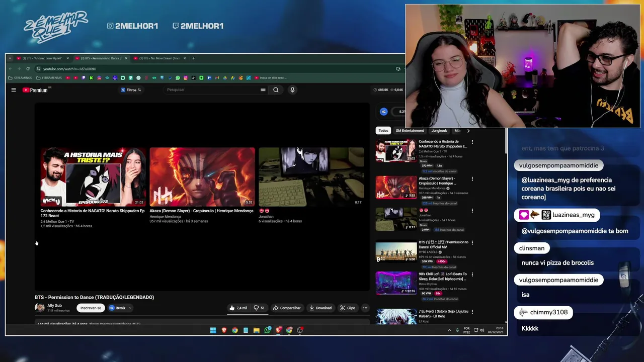Click video title BTS - Permission to Dance
644x362 pixels.
pyautogui.click(x=94, y=297)
